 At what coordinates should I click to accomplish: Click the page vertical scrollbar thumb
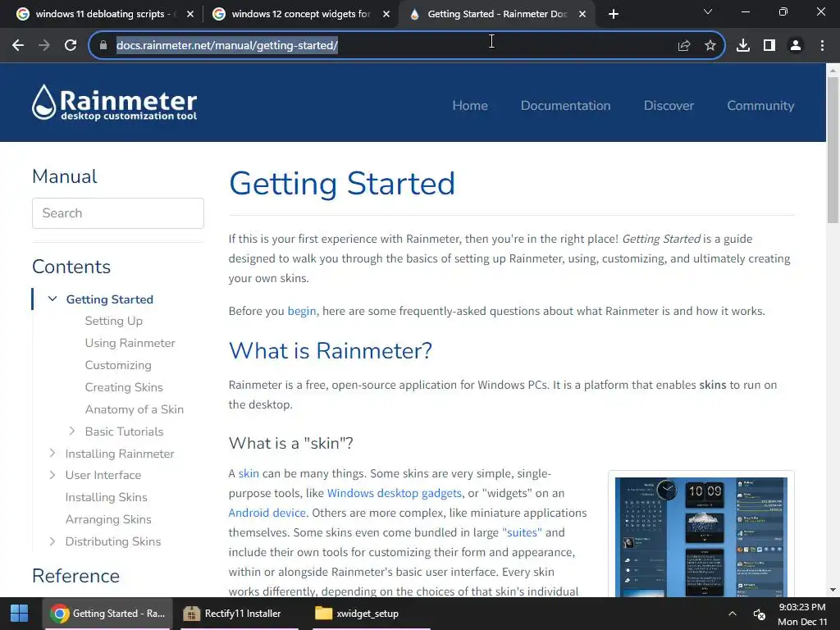(x=833, y=150)
